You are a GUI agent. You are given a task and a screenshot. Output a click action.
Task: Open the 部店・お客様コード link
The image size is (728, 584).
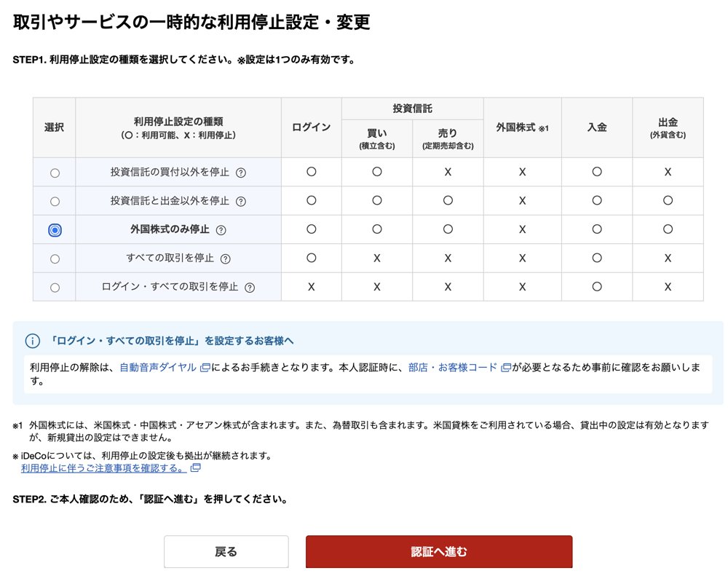click(453, 367)
